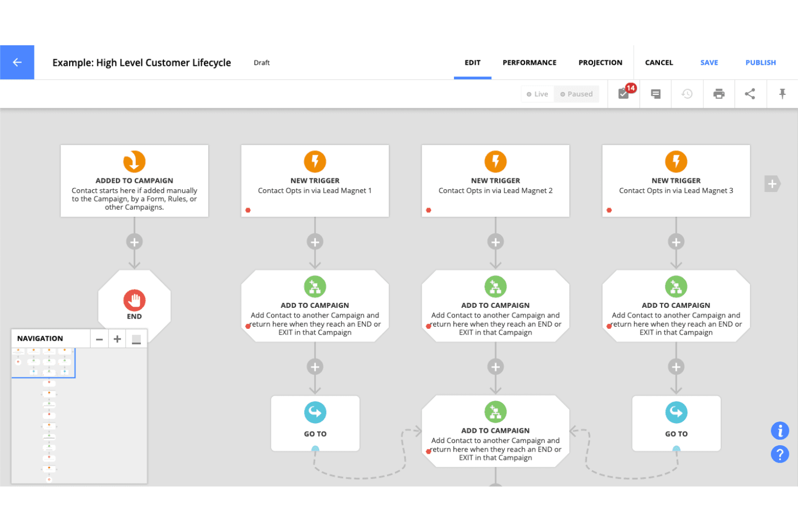Open version history clock icon

click(687, 94)
